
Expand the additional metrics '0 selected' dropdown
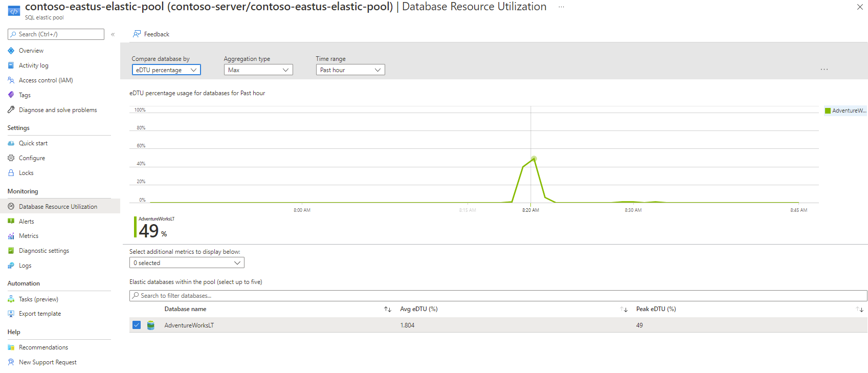pos(187,262)
